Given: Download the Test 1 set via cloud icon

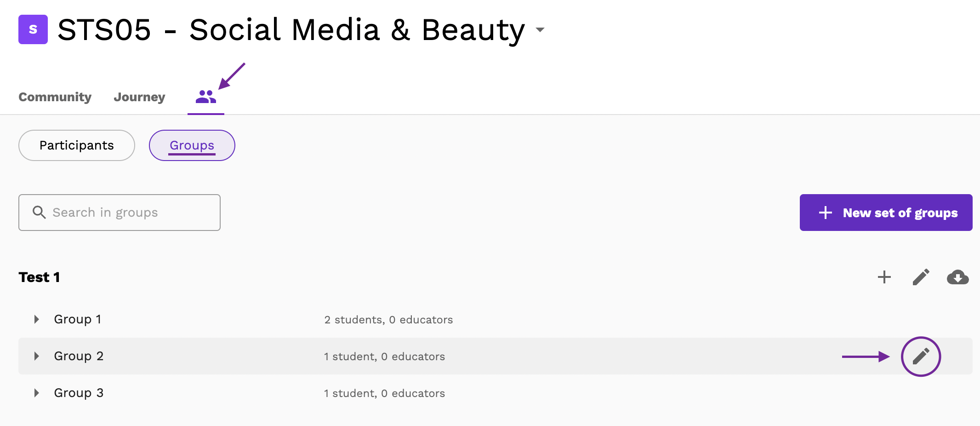Looking at the screenshot, I should (958, 277).
